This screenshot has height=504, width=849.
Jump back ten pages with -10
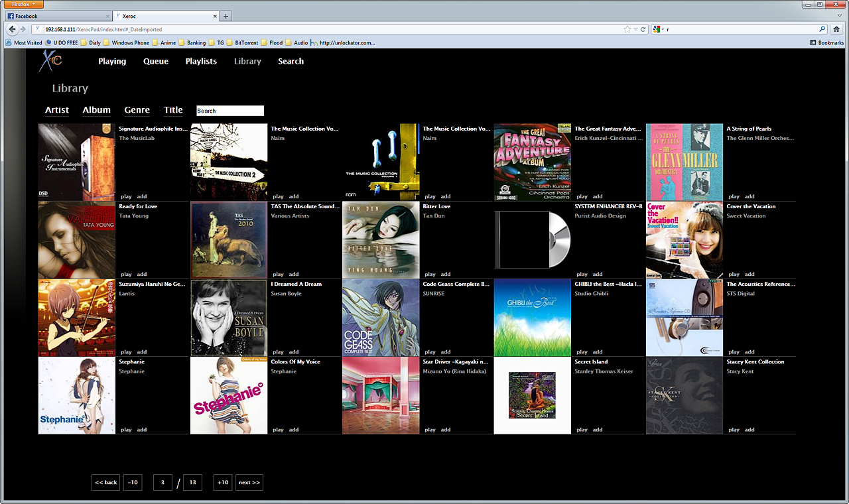[133, 482]
